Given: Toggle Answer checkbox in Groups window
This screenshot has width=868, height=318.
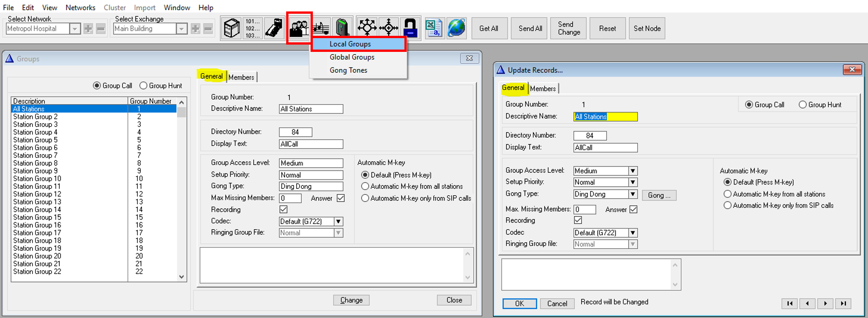Looking at the screenshot, I should pos(341,198).
